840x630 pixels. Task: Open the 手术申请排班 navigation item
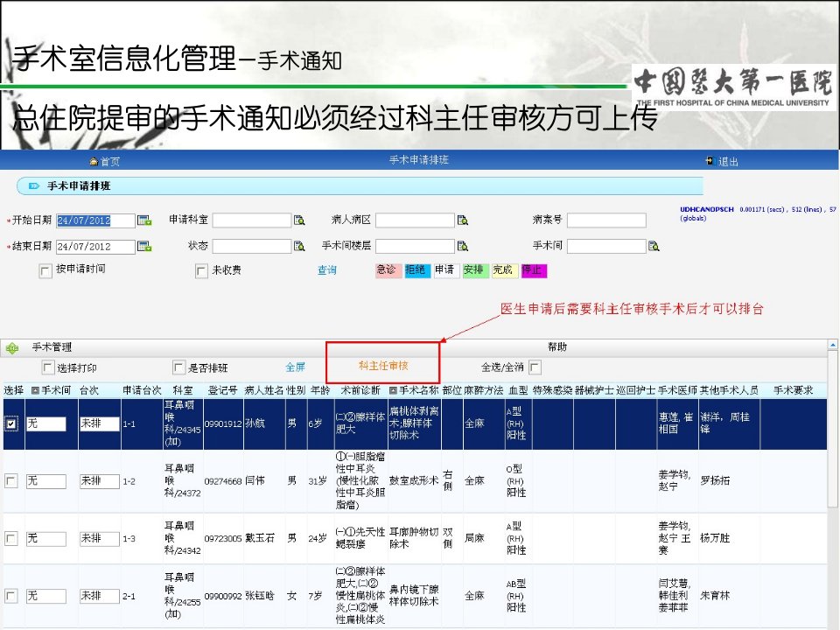click(419, 159)
